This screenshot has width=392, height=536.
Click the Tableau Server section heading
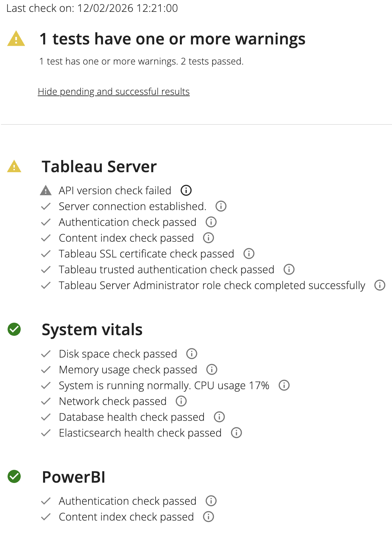(x=99, y=167)
